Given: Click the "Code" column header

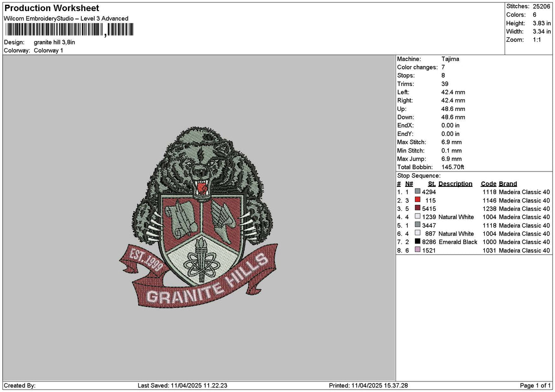Looking at the screenshot, I should click(x=488, y=184).
